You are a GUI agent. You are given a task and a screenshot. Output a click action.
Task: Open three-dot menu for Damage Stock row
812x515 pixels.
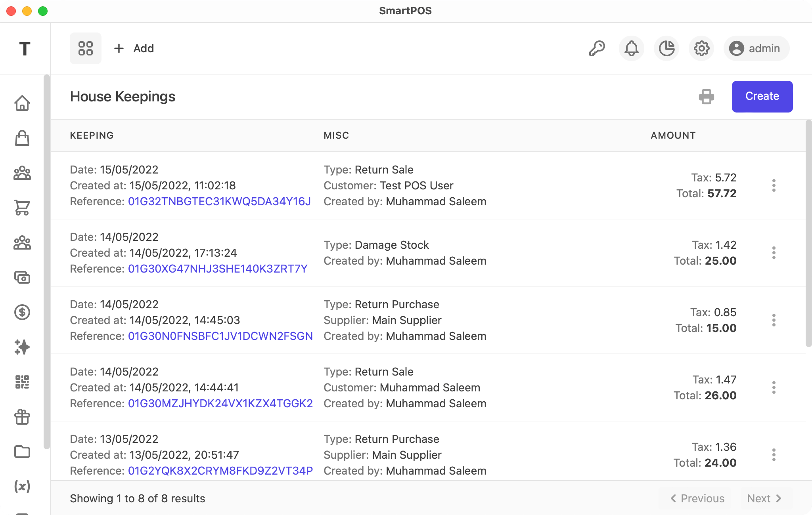click(x=774, y=253)
